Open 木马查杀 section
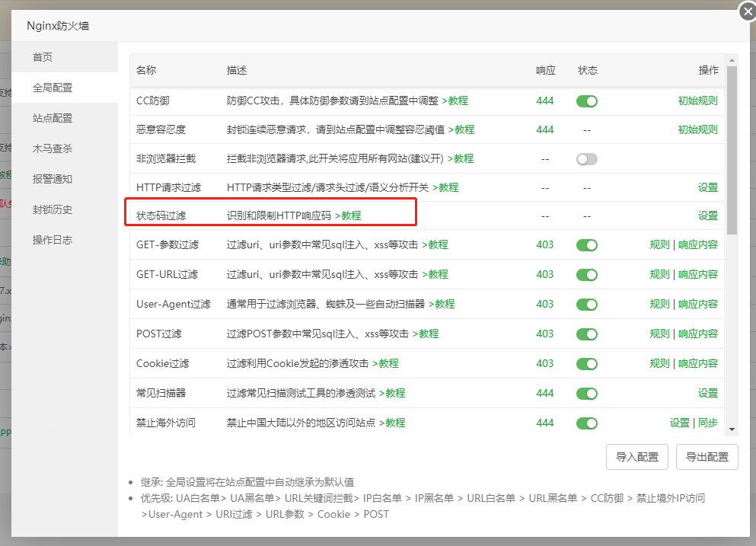This screenshot has height=546, width=756. pos(65,148)
